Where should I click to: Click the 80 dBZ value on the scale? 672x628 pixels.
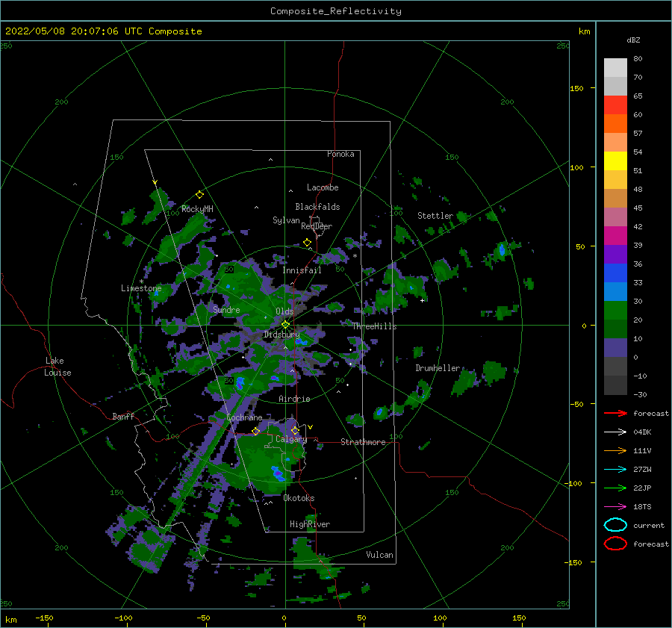pos(638,59)
